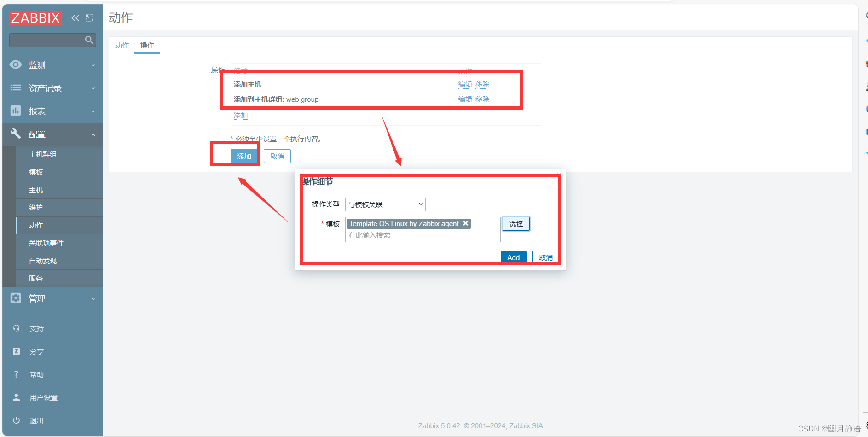Remove Template OS Linux by Zabbix agent tag
868x437 pixels.
[466, 223]
